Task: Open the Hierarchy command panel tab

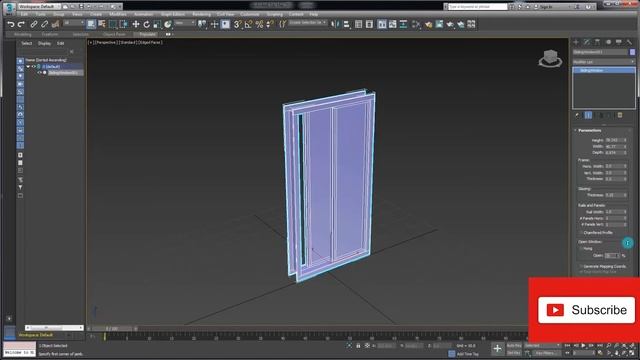Action: tap(598, 42)
